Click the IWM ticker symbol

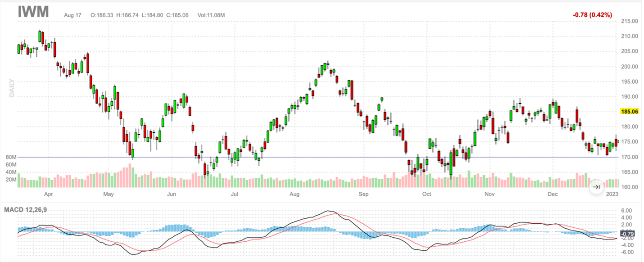point(33,12)
